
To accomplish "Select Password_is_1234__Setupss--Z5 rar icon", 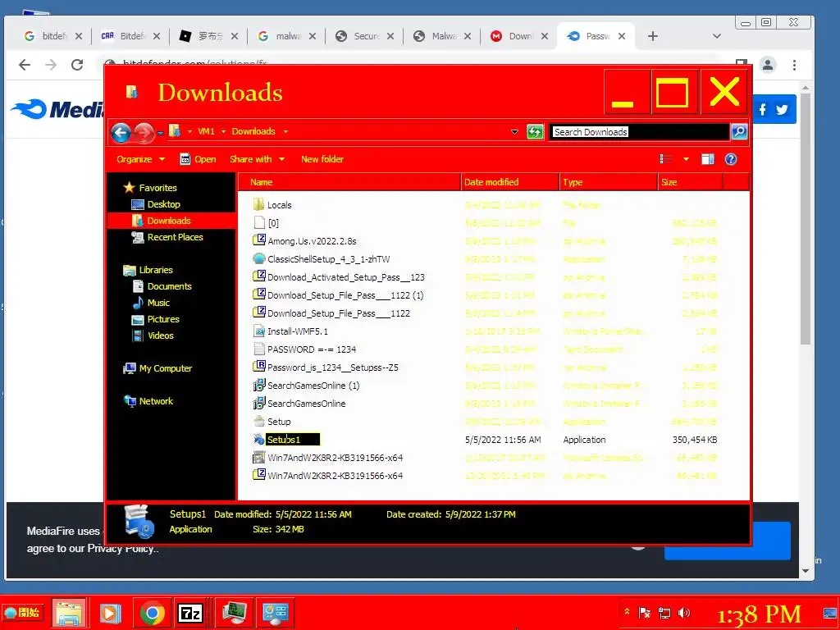I will coord(259,367).
